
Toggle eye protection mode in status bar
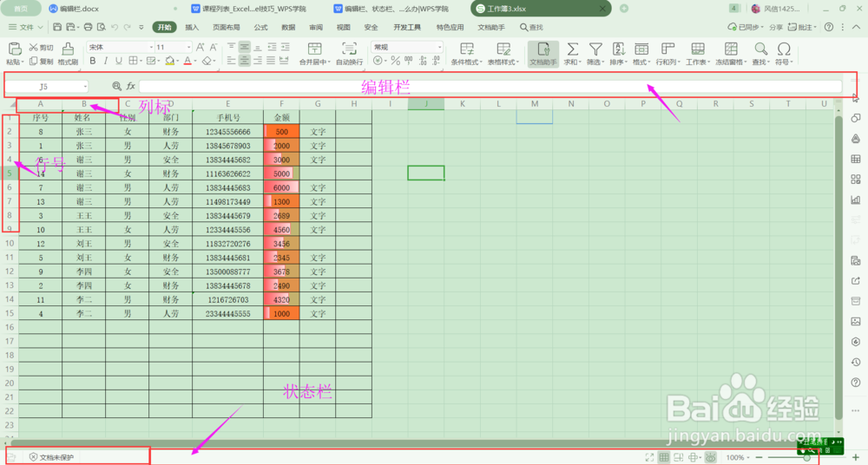point(711,457)
